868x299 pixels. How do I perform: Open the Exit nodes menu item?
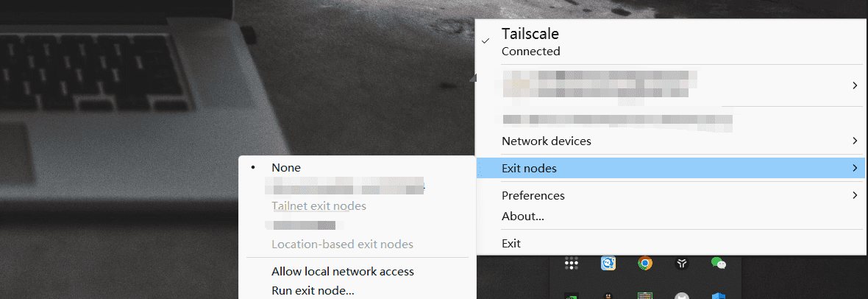tap(670, 168)
